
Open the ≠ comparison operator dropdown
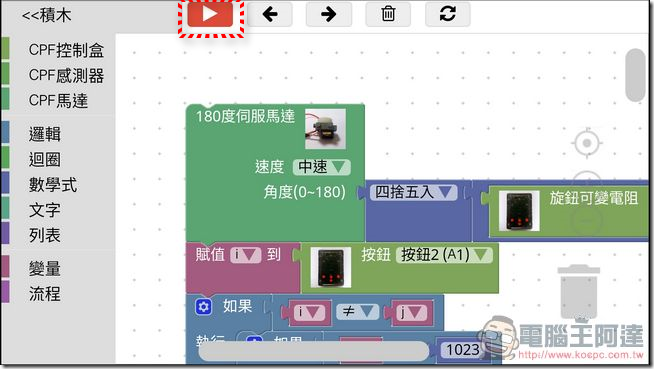click(357, 311)
